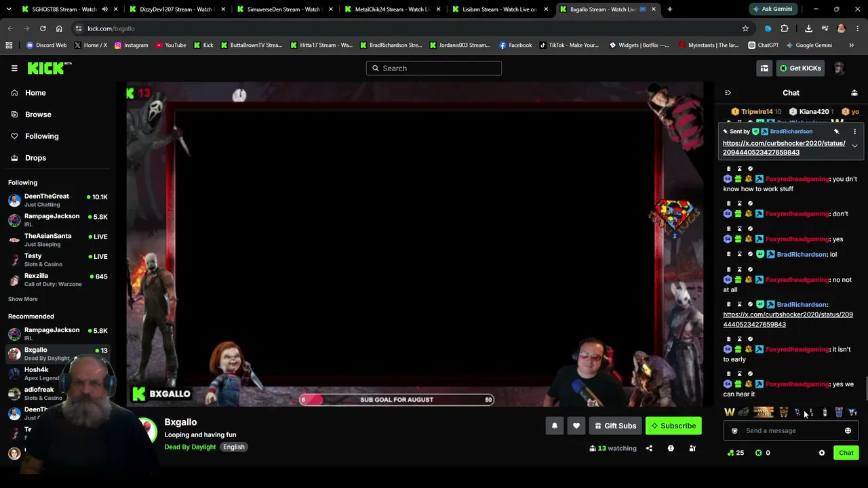Click the English language tag

pyautogui.click(x=234, y=447)
